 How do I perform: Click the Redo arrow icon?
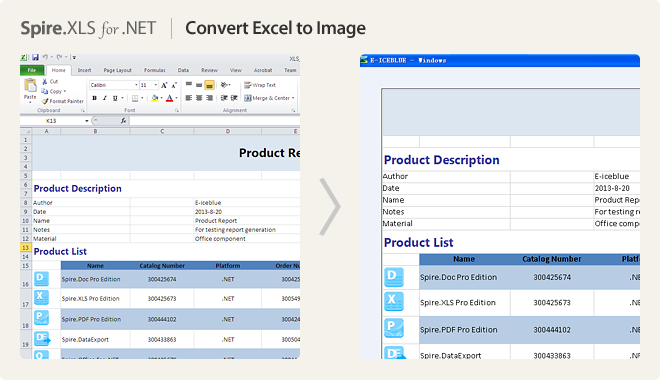point(59,57)
